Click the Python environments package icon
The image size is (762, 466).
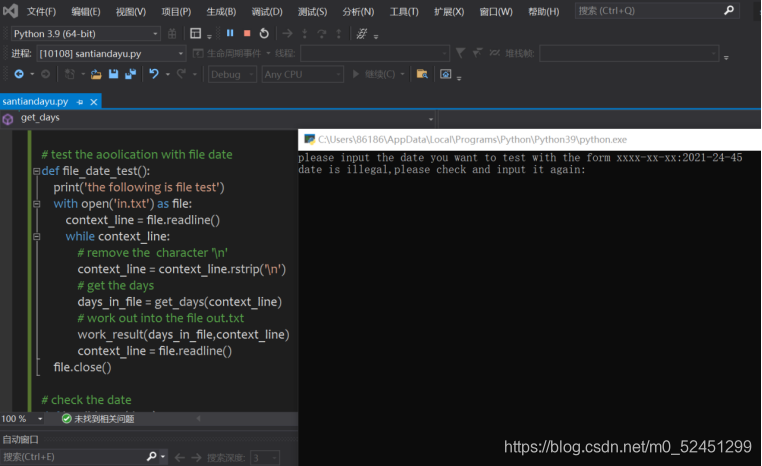click(x=172, y=34)
